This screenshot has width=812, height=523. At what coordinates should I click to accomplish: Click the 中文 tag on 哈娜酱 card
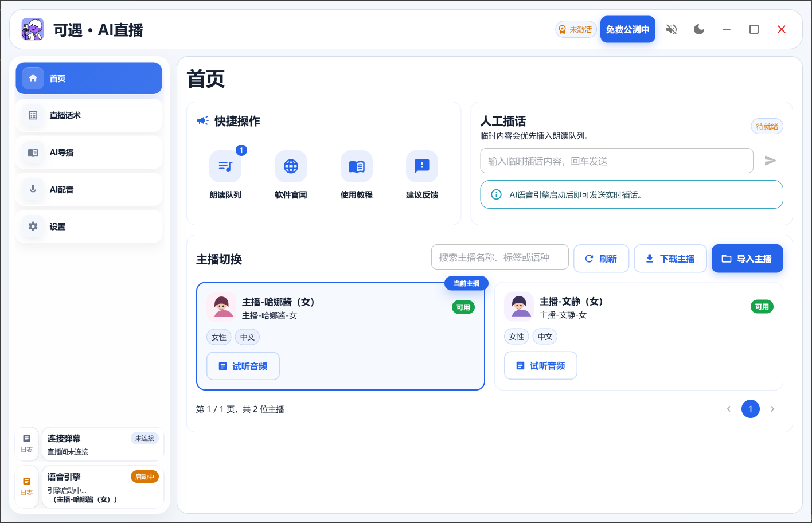tap(248, 337)
